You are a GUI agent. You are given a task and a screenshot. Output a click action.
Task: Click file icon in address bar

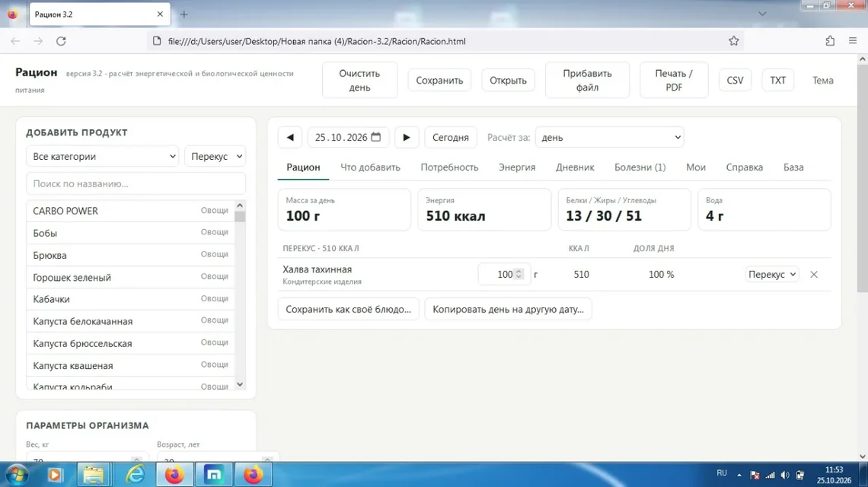coord(157,41)
